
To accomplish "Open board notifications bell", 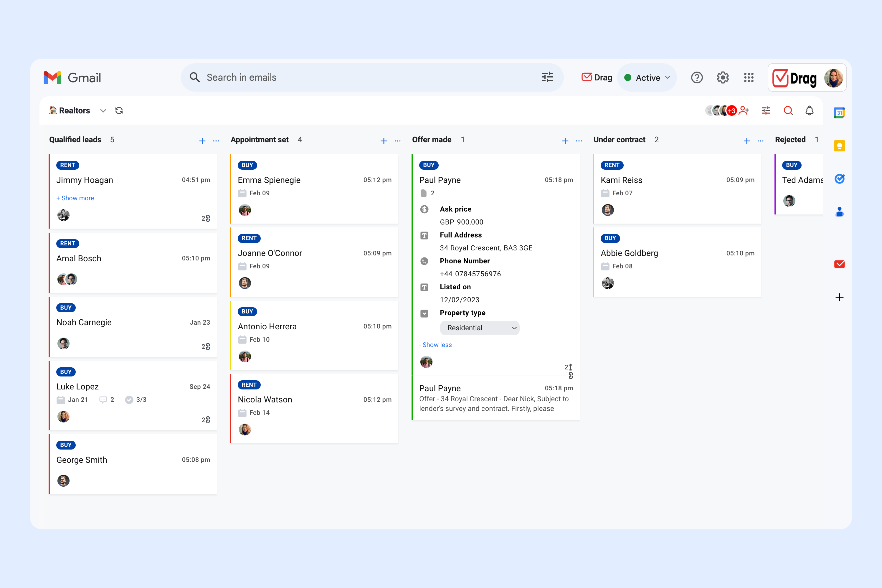I will 810,111.
